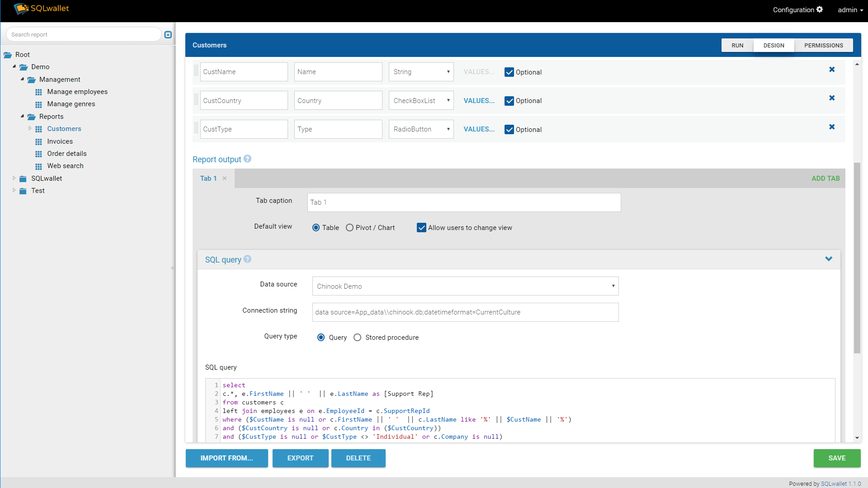Screen dimensions: 868x488
Task: Click the green SAVE button
Action: (x=837, y=458)
